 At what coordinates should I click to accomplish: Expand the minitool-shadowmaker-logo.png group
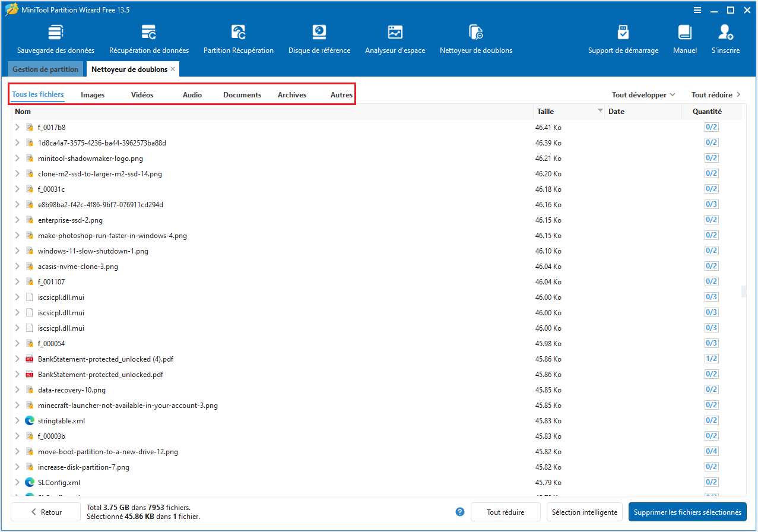17,158
